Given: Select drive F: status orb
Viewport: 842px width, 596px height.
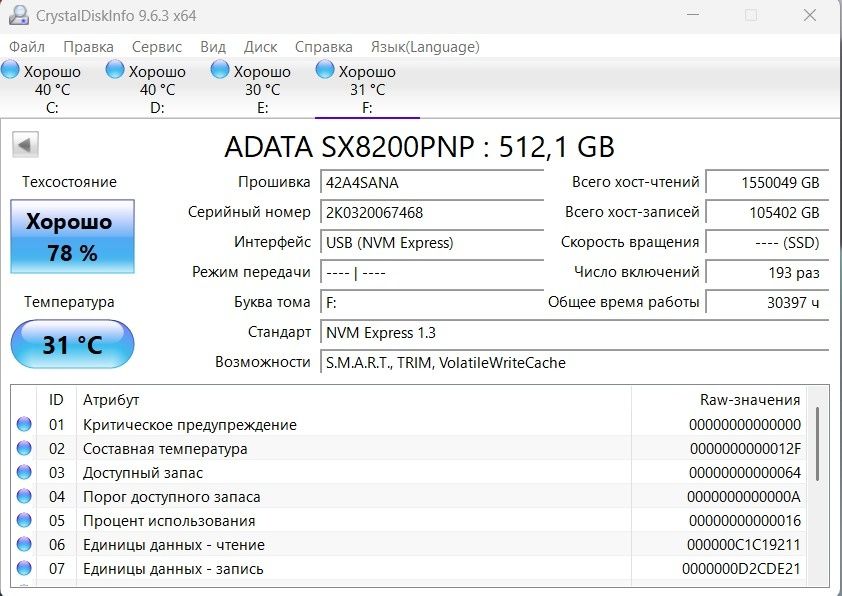Looking at the screenshot, I should click(x=325, y=70).
